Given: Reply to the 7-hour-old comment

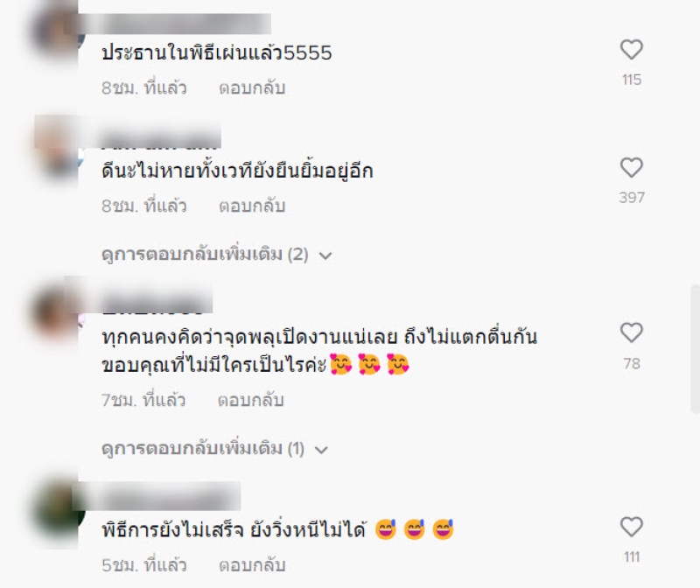Looking at the screenshot, I should click(250, 400).
